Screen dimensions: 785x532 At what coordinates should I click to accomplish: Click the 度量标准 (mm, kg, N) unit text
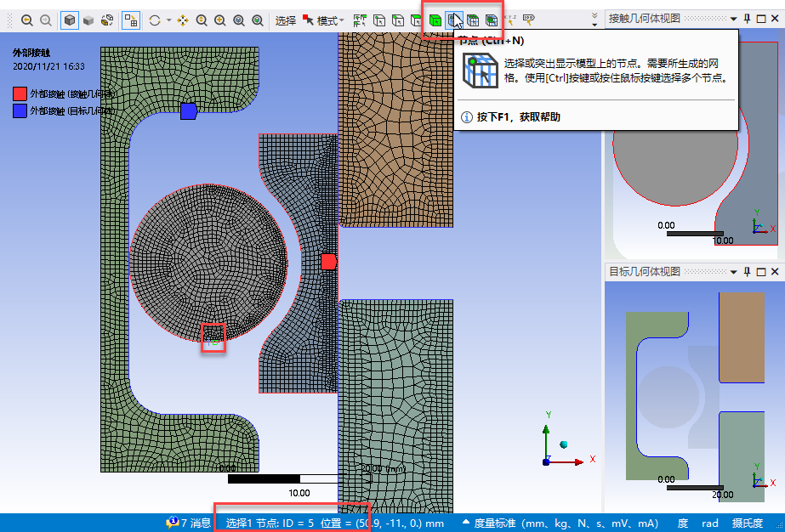566,524
